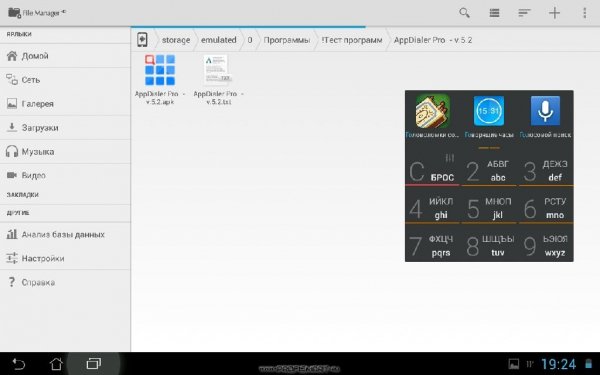This screenshot has height=375, width=600.
Task: Tap dialer key 3 ДЕЖЗ def
Action: [546, 170]
